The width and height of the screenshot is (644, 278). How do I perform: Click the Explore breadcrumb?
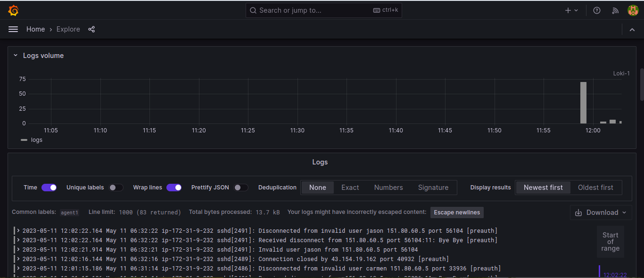coord(68,29)
